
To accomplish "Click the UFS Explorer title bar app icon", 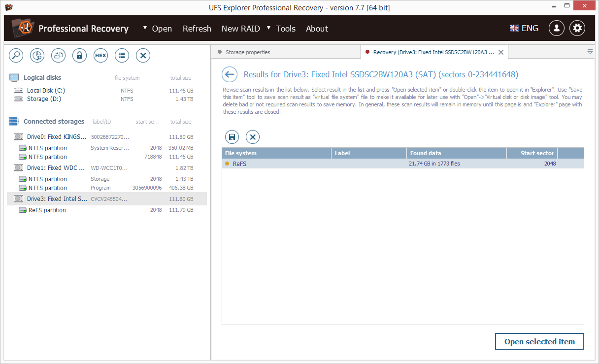I will [x=8, y=7].
